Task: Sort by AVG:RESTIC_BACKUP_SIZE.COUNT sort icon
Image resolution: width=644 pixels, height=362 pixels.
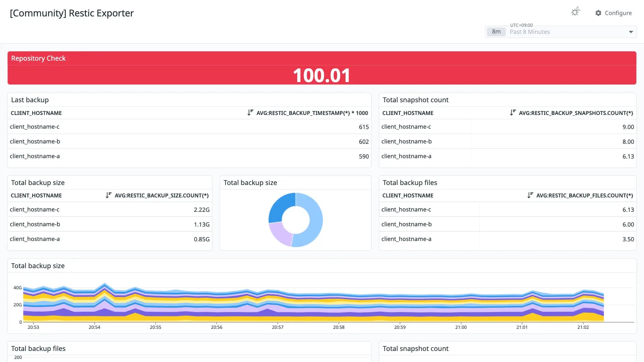Action: pyautogui.click(x=108, y=195)
